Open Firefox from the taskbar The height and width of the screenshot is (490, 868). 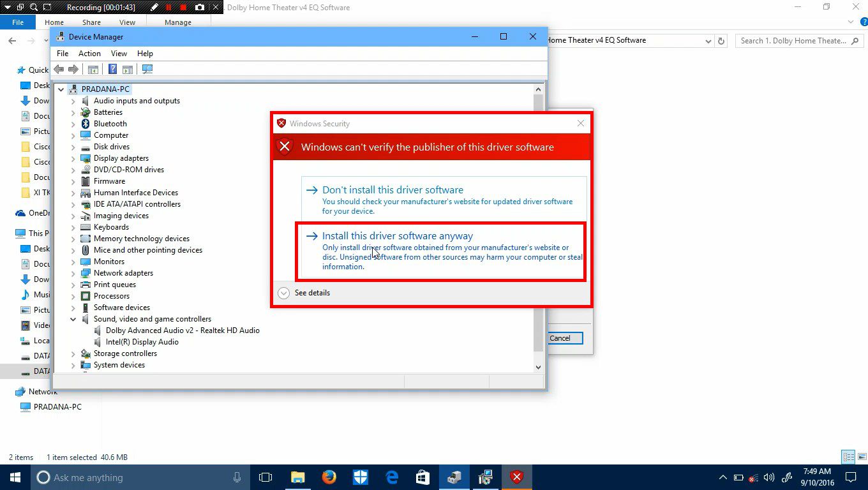click(x=329, y=477)
